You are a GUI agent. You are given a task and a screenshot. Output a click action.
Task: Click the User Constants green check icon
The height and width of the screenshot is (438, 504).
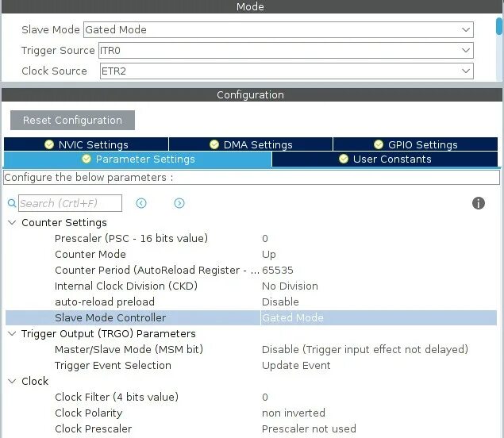344,159
